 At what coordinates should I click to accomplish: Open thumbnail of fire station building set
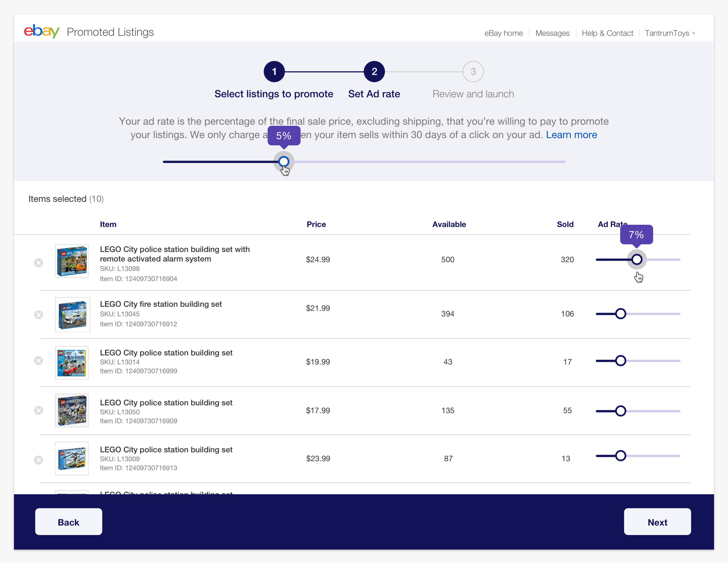pos(72,314)
